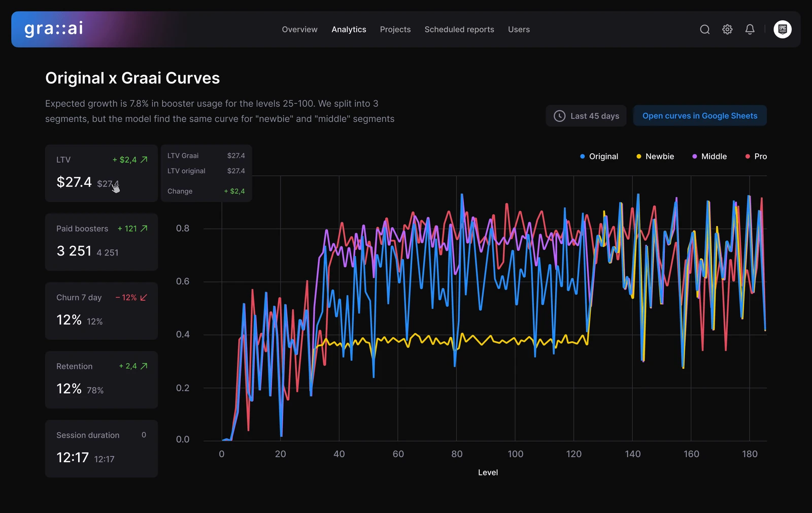This screenshot has height=513, width=812.
Task: Click the 0.8 y-axis label
Action: point(183,229)
